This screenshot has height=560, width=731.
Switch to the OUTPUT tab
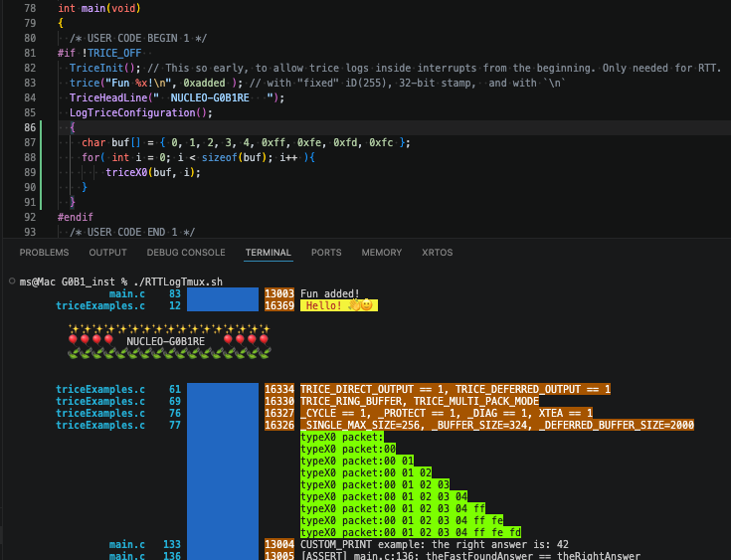[x=107, y=253]
